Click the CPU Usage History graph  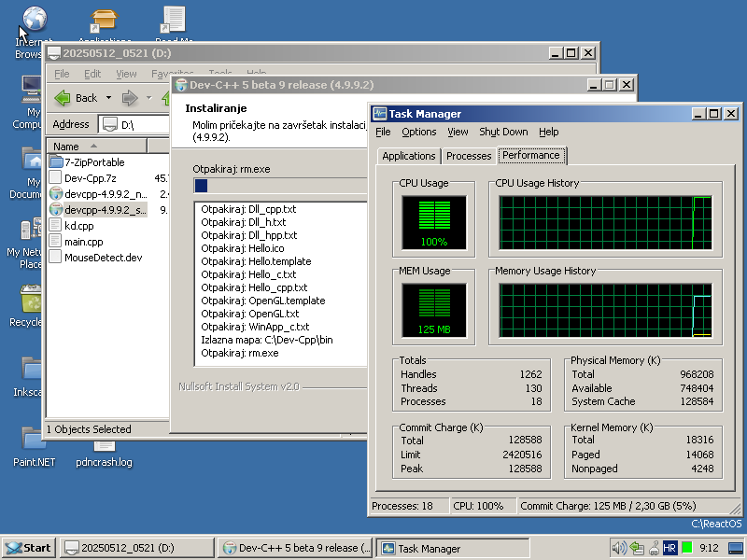coord(605,222)
